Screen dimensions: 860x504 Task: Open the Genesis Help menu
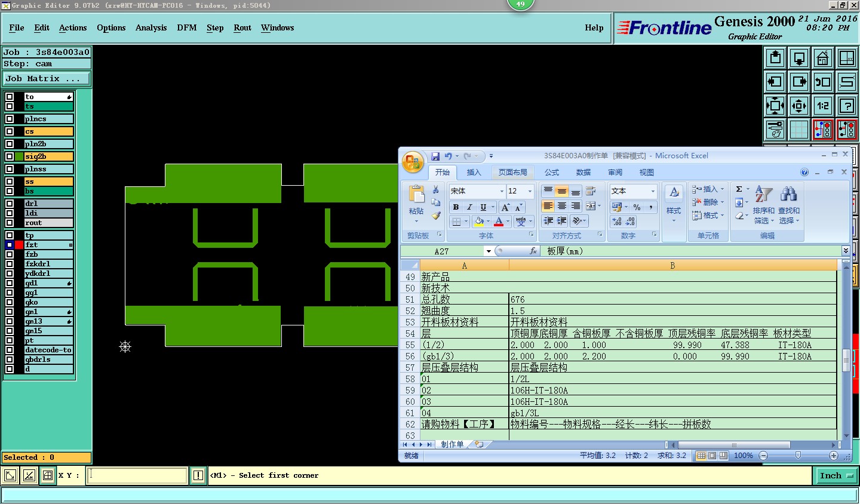tap(594, 28)
